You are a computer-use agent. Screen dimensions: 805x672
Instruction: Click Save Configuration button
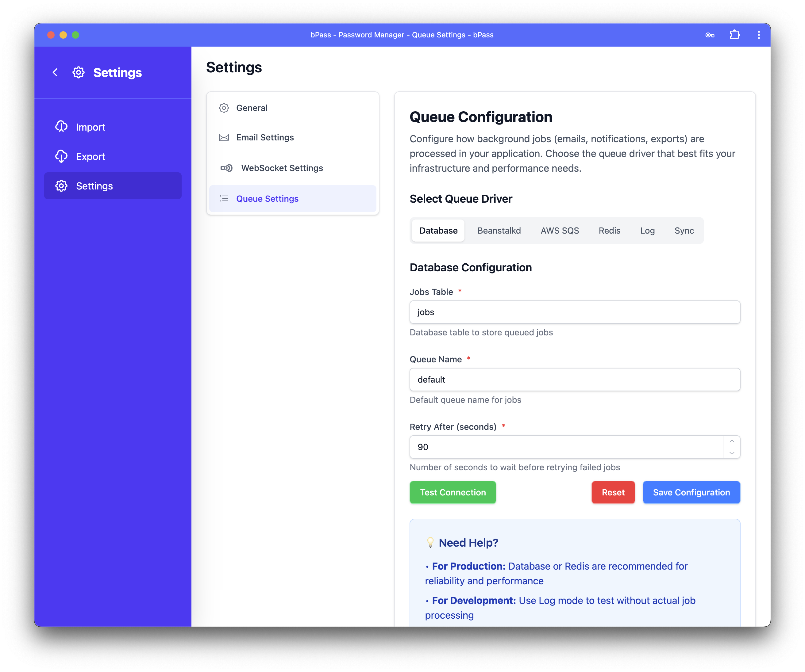click(x=691, y=492)
